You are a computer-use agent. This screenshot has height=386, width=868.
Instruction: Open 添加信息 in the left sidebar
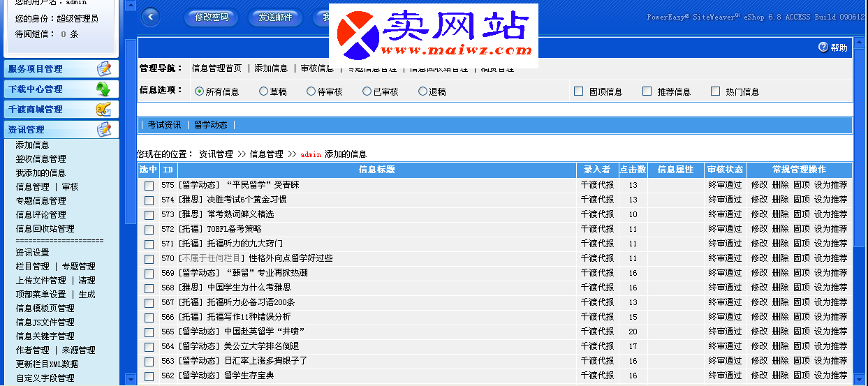coord(32,145)
